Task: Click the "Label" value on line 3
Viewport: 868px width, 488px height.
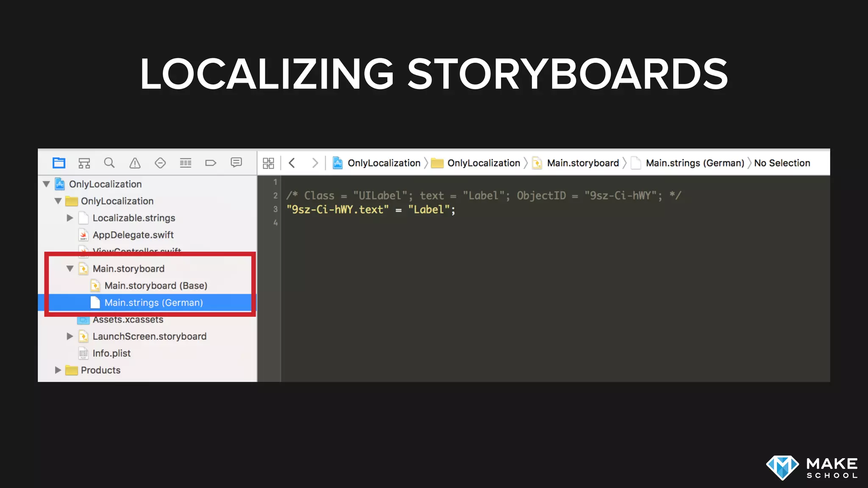Action: pyautogui.click(x=428, y=210)
